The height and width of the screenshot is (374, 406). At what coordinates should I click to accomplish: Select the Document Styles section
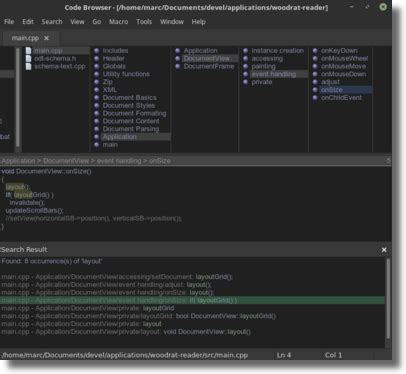tap(129, 105)
